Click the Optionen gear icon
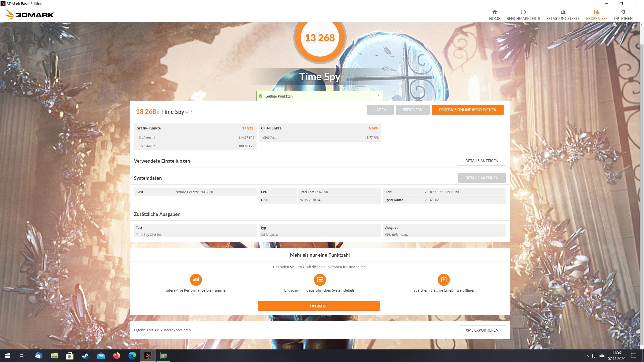This screenshot has height=362, width=644. pyautogui.click(x=623, y=12)
